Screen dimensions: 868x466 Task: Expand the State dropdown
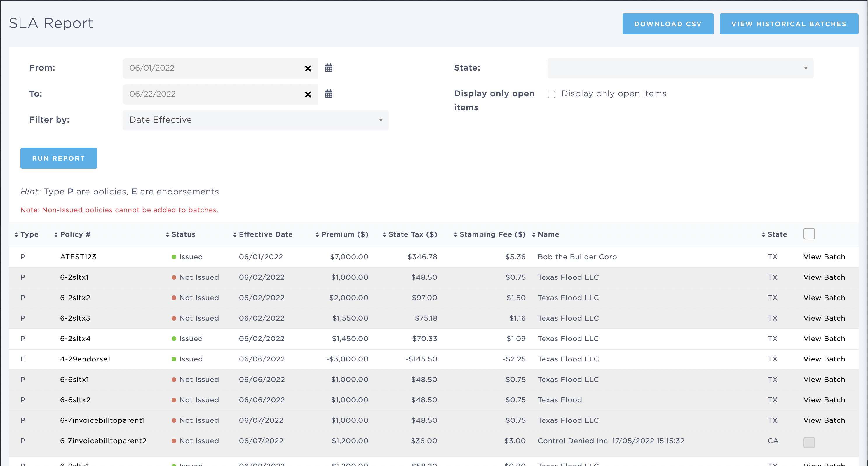[680, 68]
